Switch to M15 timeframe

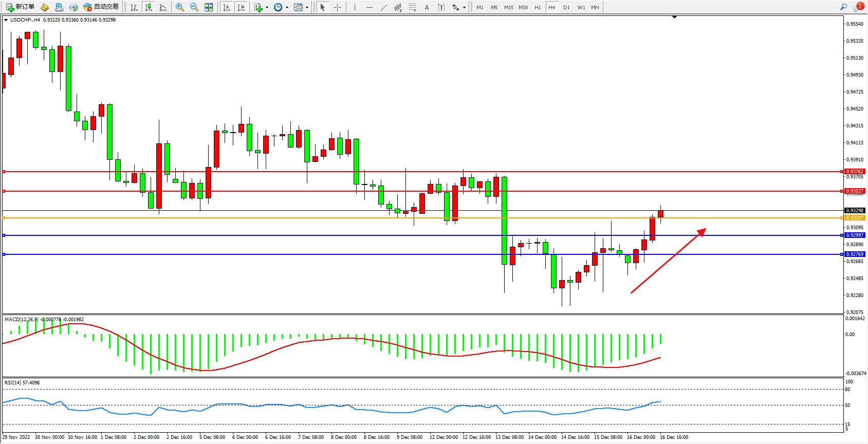tap(509, 7)
